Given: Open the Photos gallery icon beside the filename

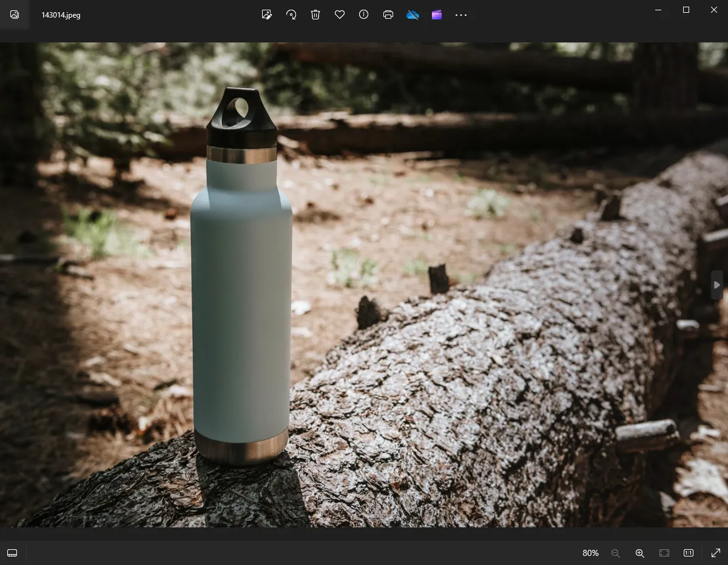Looking at the screenshot, I should click(15, 15).
